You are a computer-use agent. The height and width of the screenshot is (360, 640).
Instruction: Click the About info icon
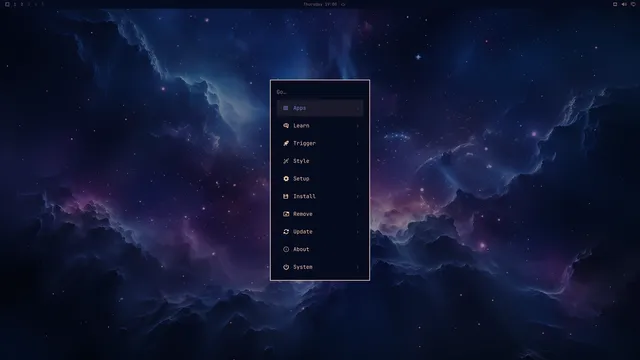286,249
